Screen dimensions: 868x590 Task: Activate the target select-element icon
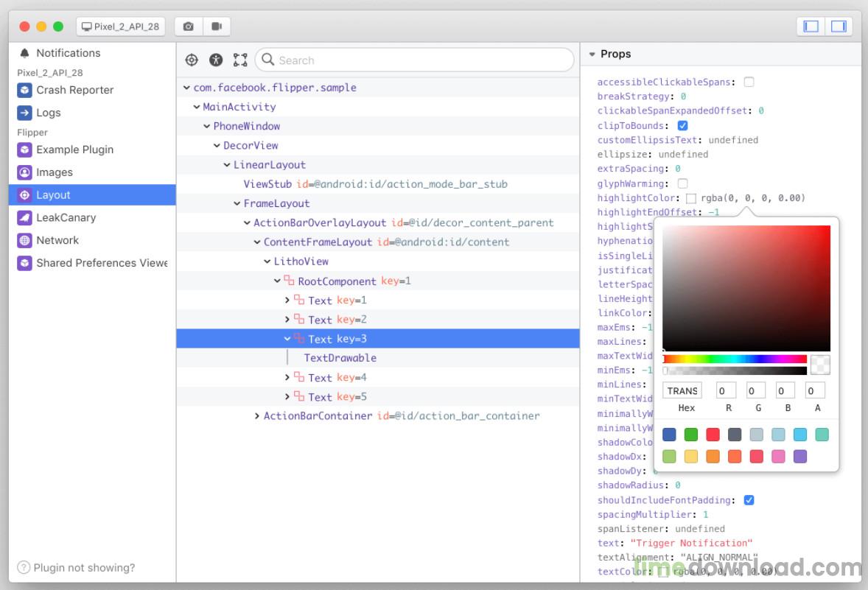192,60
